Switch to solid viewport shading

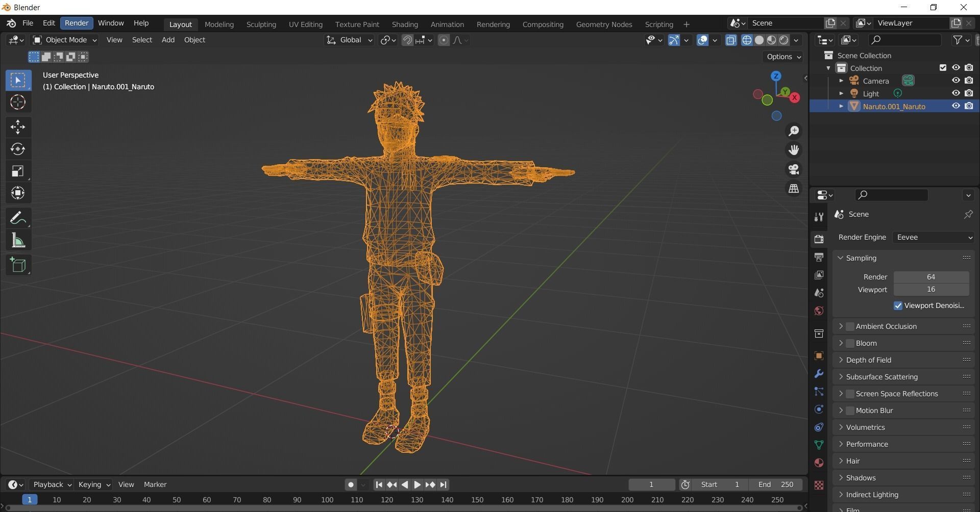(759, 40)
